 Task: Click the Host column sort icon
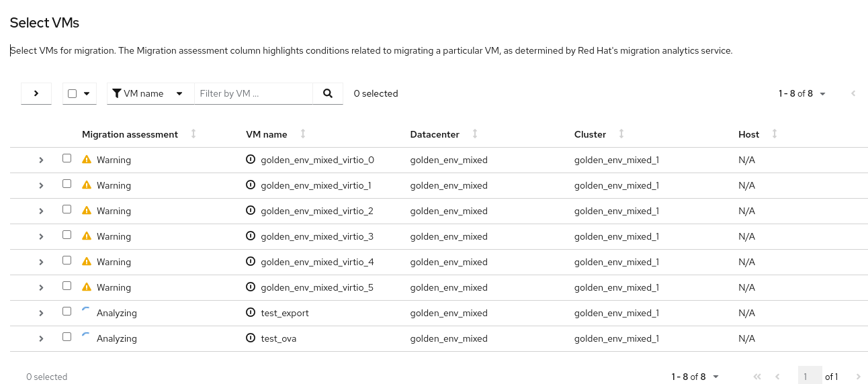click(x=775, y=134)
